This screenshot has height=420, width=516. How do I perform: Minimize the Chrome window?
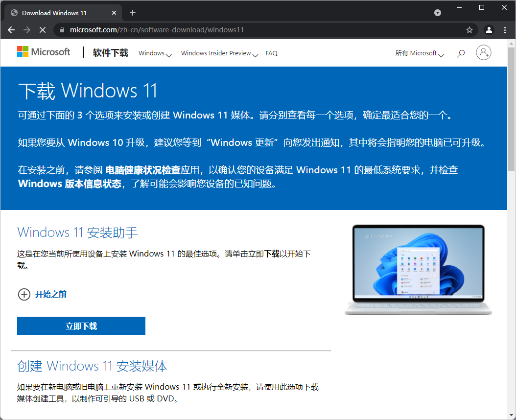(459, 7)
